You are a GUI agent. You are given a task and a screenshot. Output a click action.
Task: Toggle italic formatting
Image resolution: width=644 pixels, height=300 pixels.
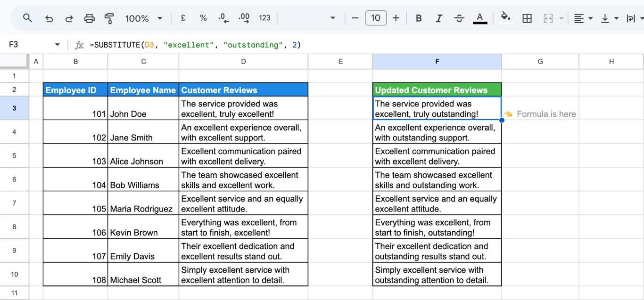tap(439, 18)
